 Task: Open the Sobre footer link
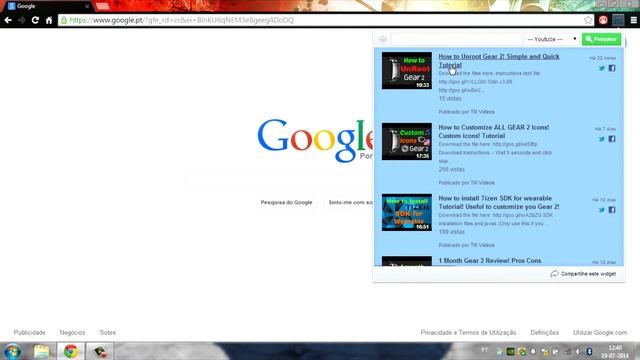[x=108, y=332]
